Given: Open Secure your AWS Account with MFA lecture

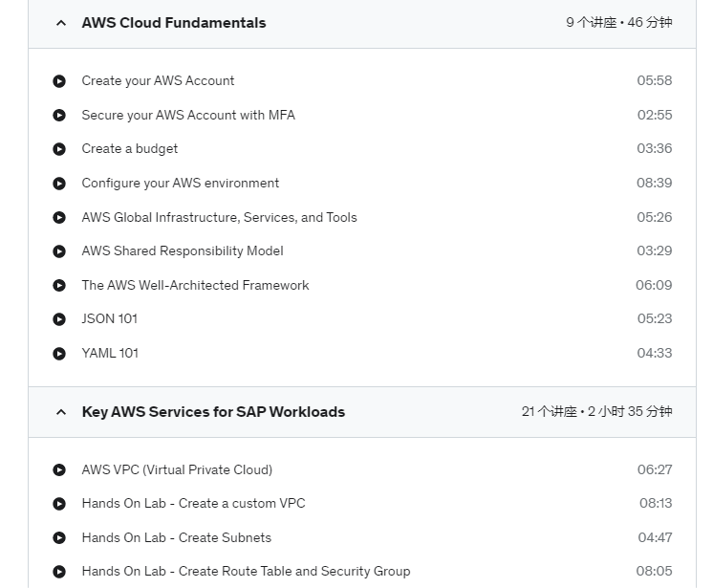Looking at the screenshot, I should click(x=188, y=115).
